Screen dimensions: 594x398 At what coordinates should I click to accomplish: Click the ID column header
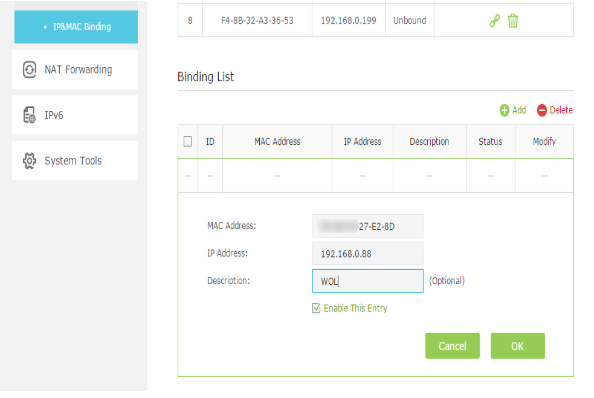[210, 142]
